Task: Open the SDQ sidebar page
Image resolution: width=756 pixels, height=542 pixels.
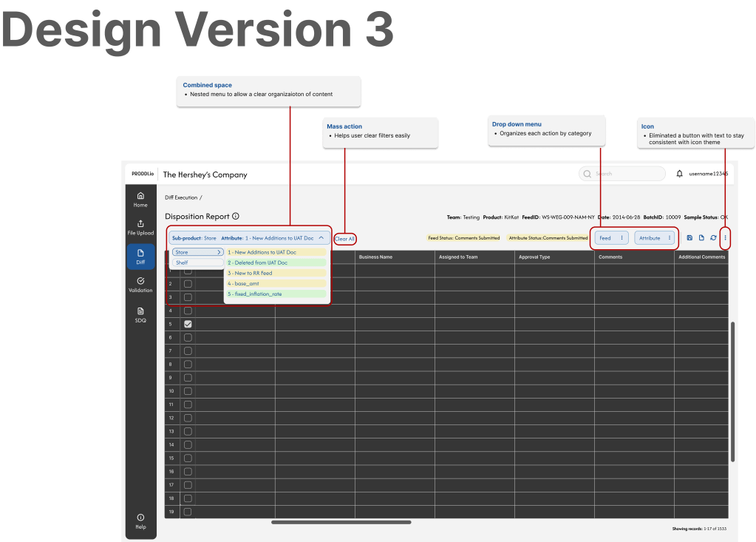Action: [140, 315]
